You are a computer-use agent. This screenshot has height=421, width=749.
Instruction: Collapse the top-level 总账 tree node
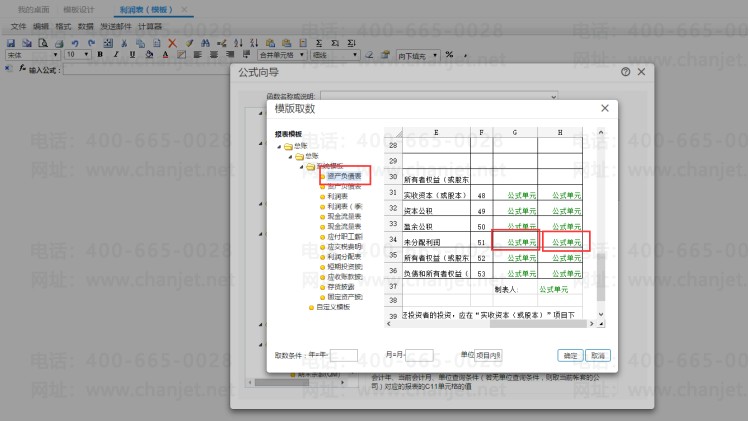(x=279, y=146)
